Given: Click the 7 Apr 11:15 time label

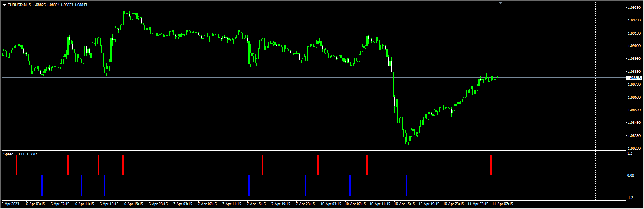Looking at the screenshot, I should pos(232,204).
